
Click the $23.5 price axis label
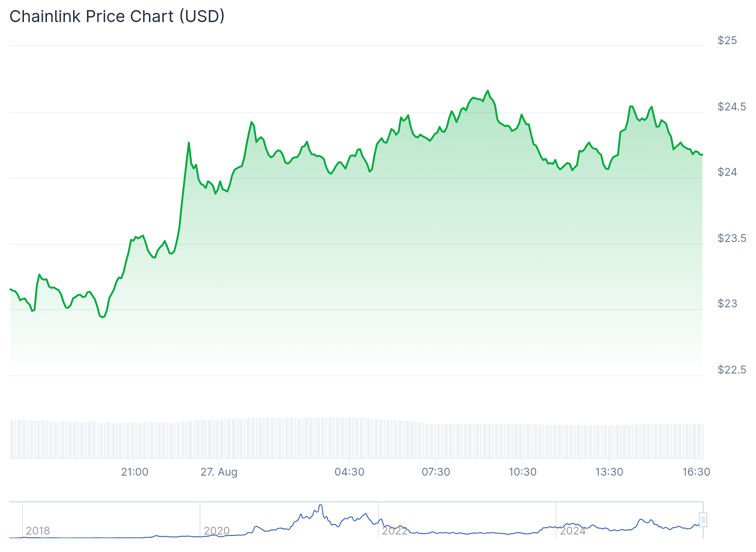[x=732, y=238]
